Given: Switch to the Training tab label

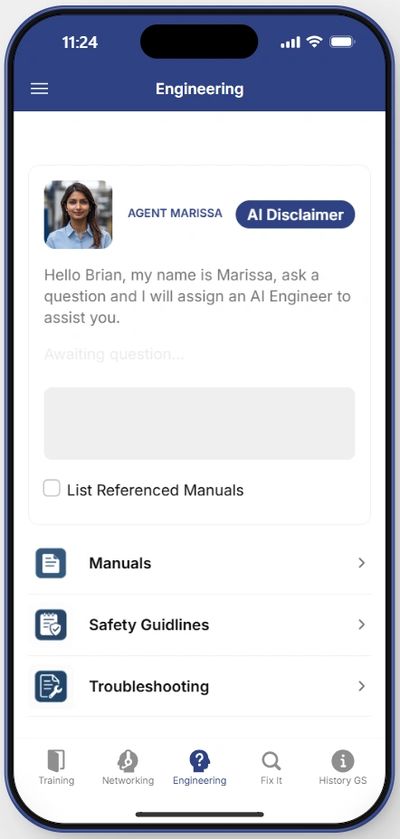Looking at the screenshot, I should [56, 781].
